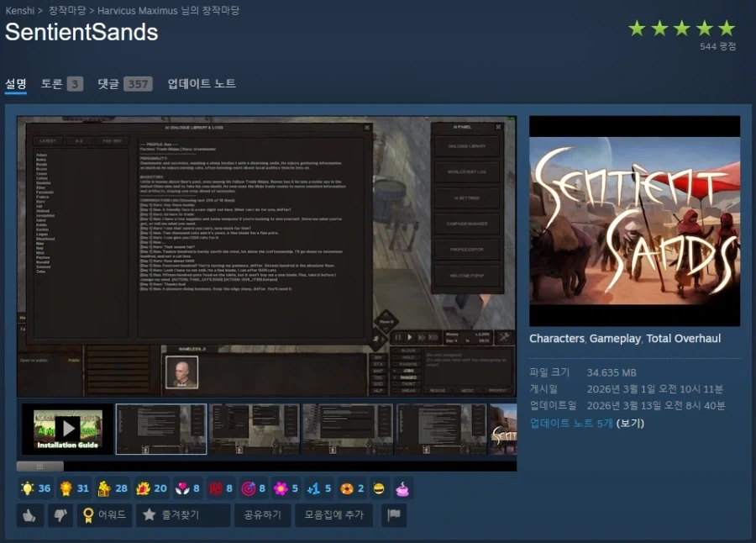Click the 공유하기 share button
This screenshot has height=543, width=756.
click(x=262, y=515)
